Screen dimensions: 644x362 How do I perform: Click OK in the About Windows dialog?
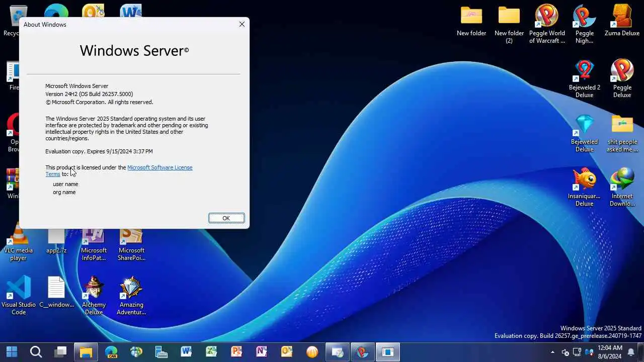(x=226, y=218)
